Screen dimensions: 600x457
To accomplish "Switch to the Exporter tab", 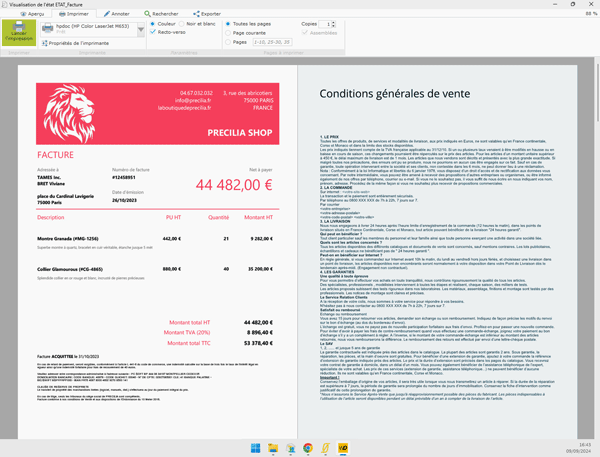I will (x=208, y=14).
